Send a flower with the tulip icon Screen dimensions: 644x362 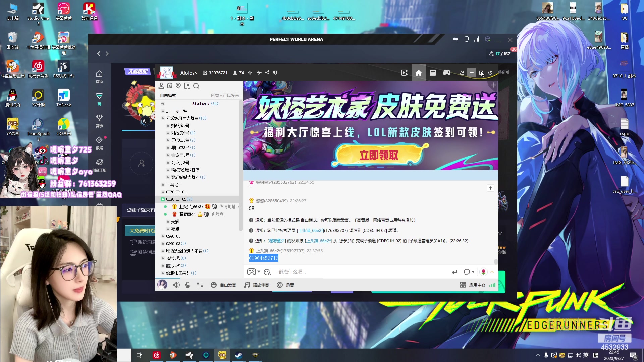tap(483, 272)
